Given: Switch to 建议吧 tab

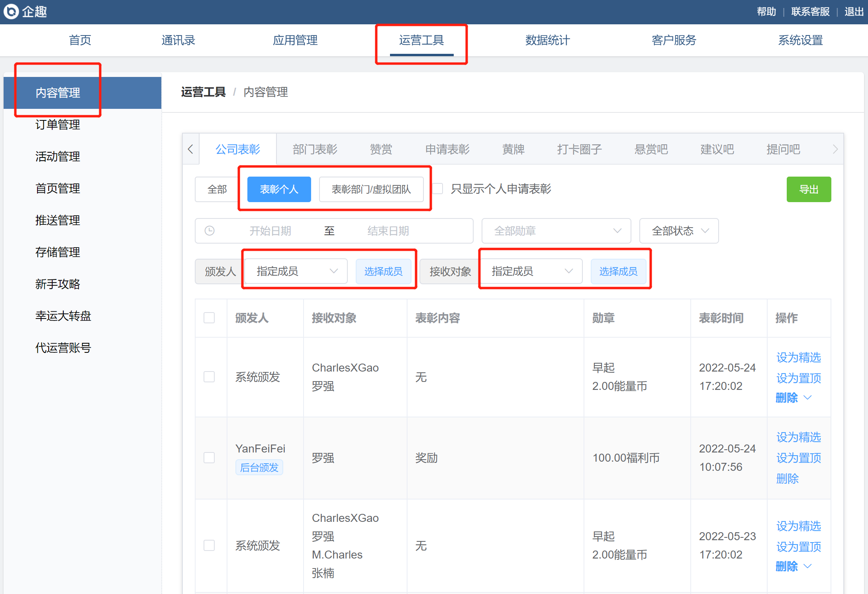Looking at the screenshot, I should click(x=717, y=149).
